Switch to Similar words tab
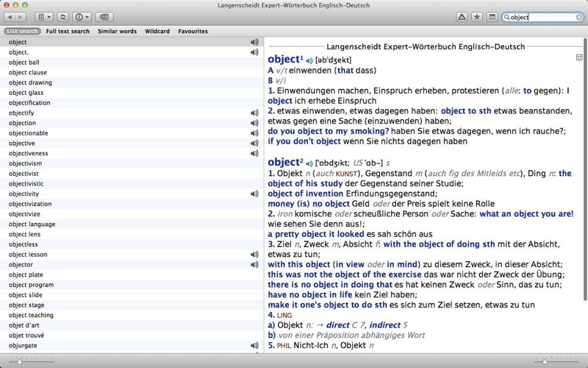This screenshot has height=368, width=588. [x=117, y=31]
